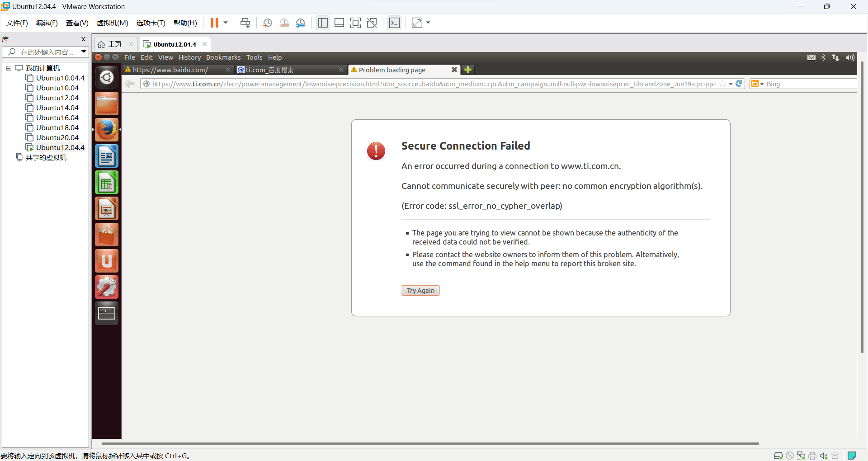This screenshot has height=461, width=868.
Task: Expand the library search dropdown arrow
Action: 84,52
